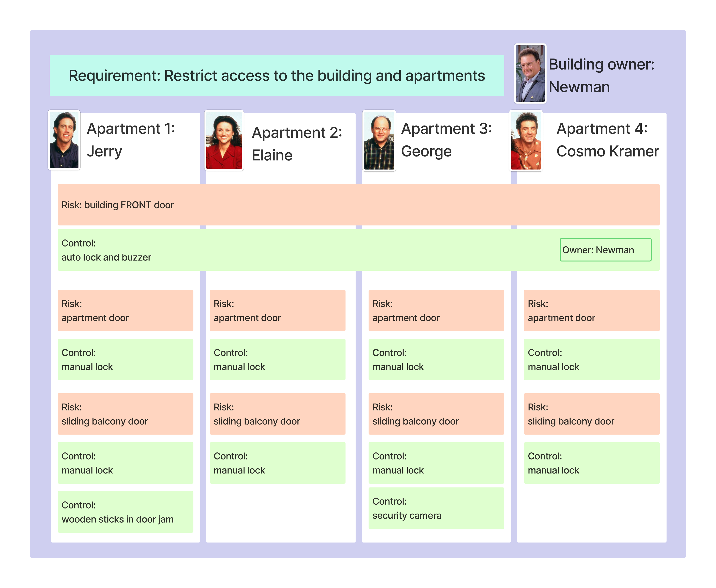The height and width of the screenshot is (588, 716).
Task: Select the Apartment 1 resident portrait photo
Action: tap(64, 140)
